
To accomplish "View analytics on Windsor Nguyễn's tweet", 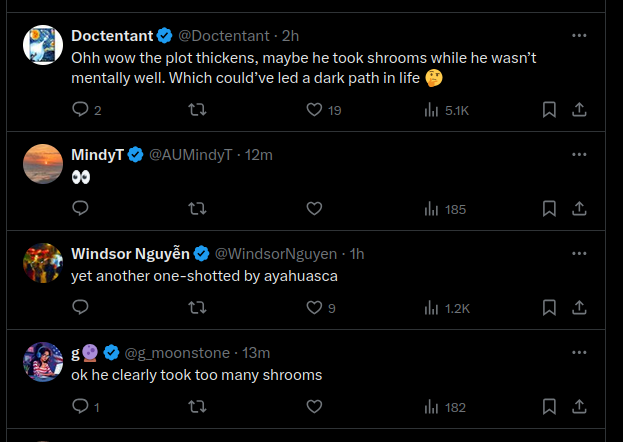I will (x=447, y=307).
